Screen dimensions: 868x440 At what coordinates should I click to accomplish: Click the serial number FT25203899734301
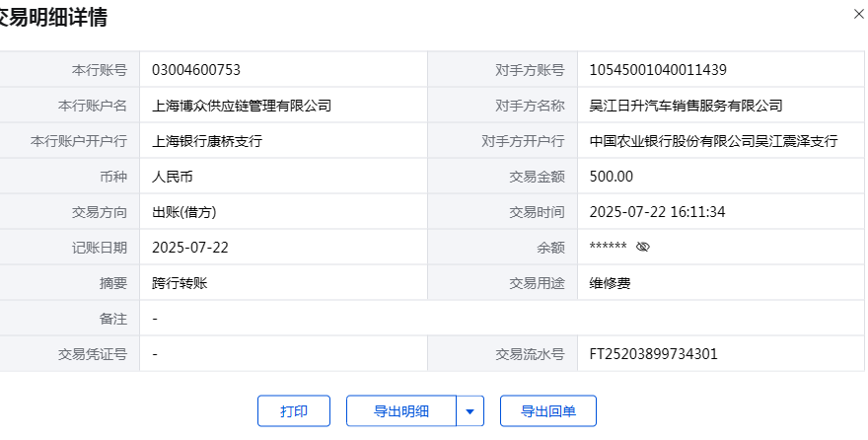coord(653,354)
